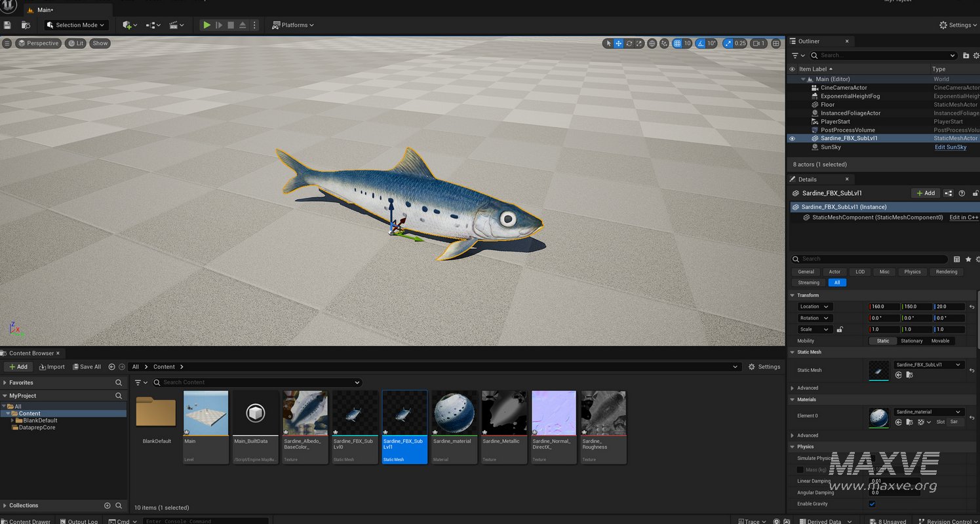Open the Selection Mode dropdown
The width and height of the screenshot is (980, 524).
76,24
